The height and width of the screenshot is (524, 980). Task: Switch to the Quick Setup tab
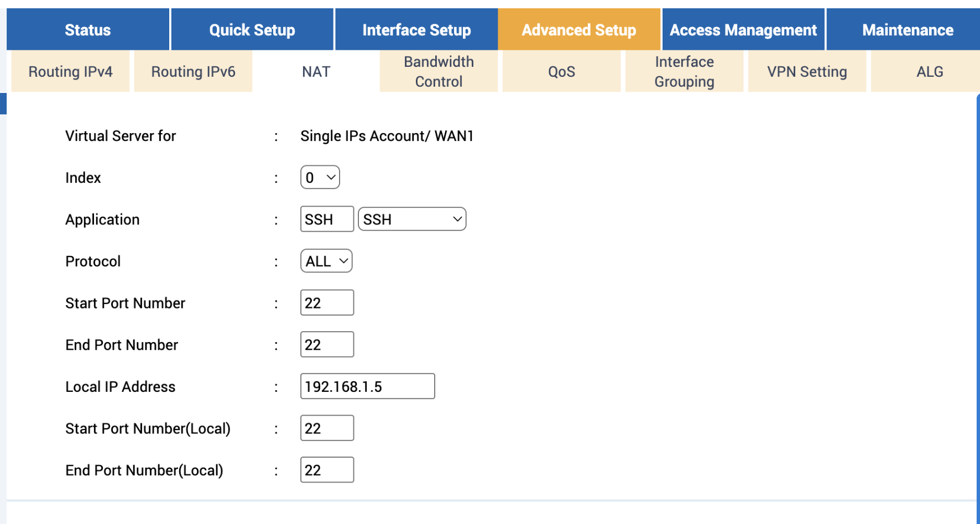point(252,30)
